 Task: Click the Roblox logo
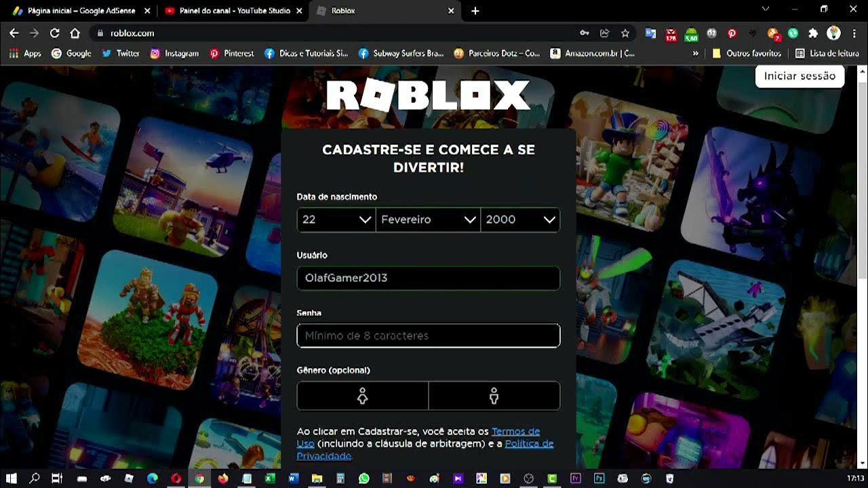click(x=428, y=96)
